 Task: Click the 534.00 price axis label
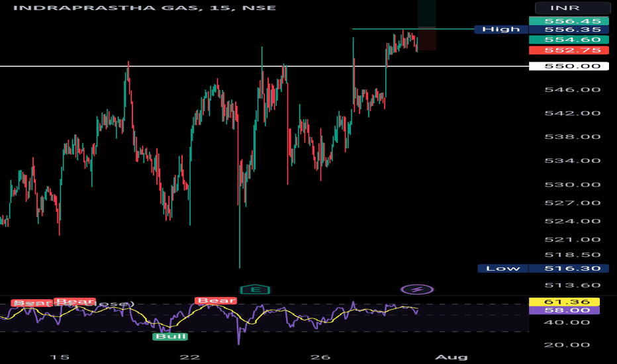[572, 161]
